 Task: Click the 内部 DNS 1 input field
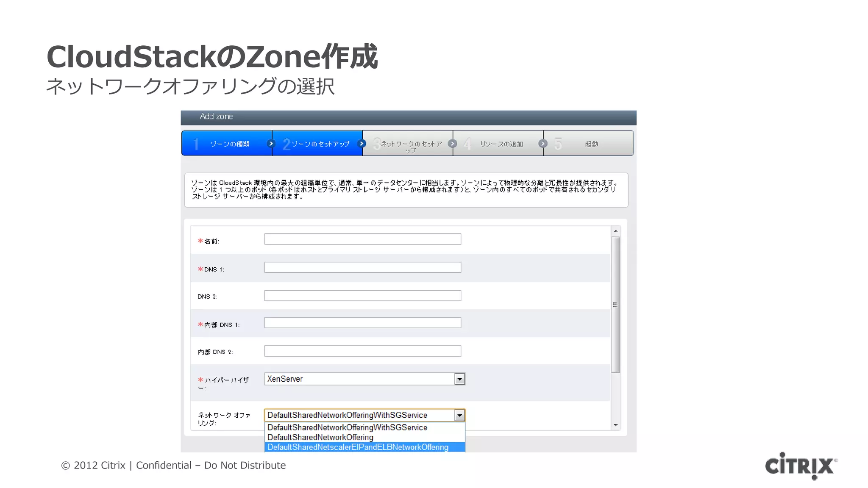click(362, 323)
